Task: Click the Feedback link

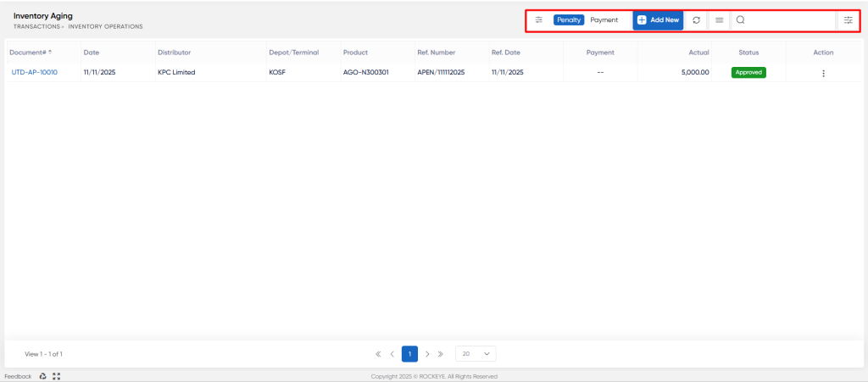Action: pyautogui.click(x=19, y=376)
